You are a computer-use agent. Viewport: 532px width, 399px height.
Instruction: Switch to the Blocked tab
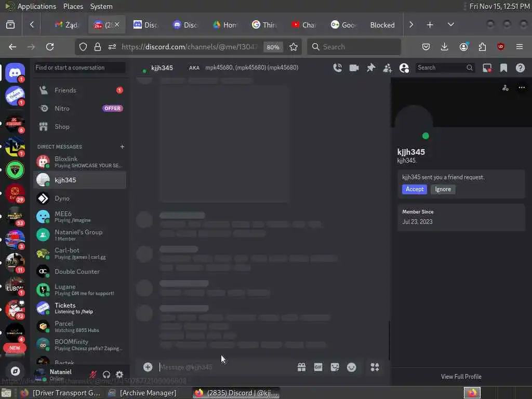click(x=382, y=25)
